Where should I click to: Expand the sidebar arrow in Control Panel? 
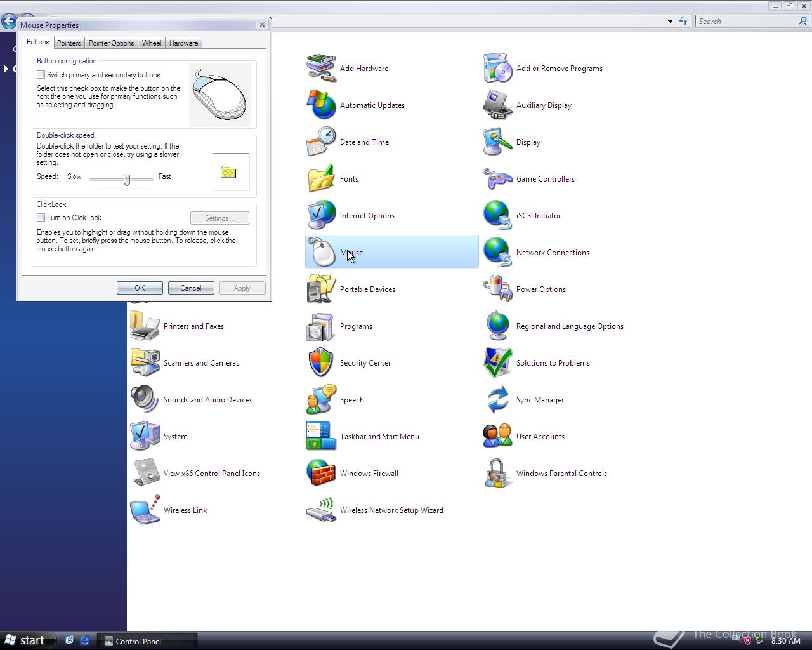[6, 69]
